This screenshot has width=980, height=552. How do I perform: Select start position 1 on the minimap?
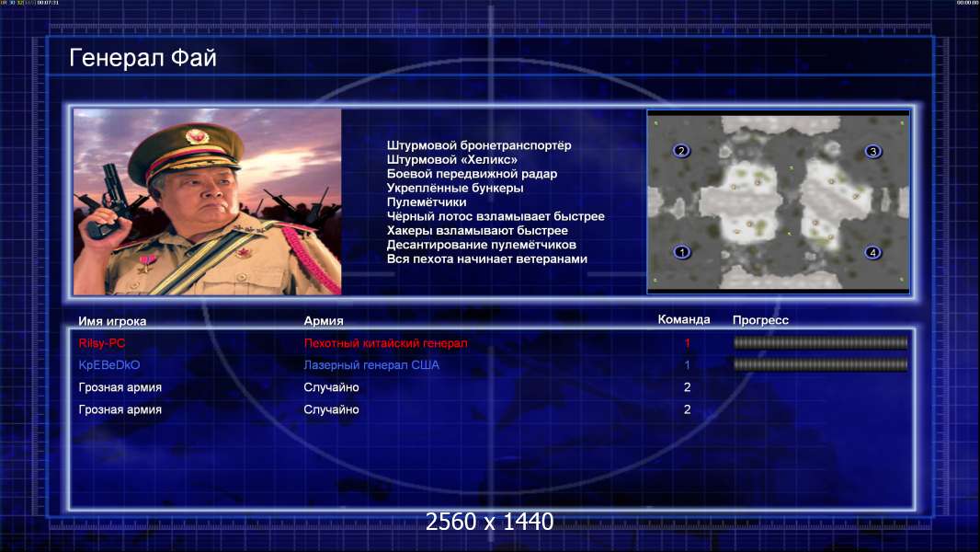click(x=682, y=252)
